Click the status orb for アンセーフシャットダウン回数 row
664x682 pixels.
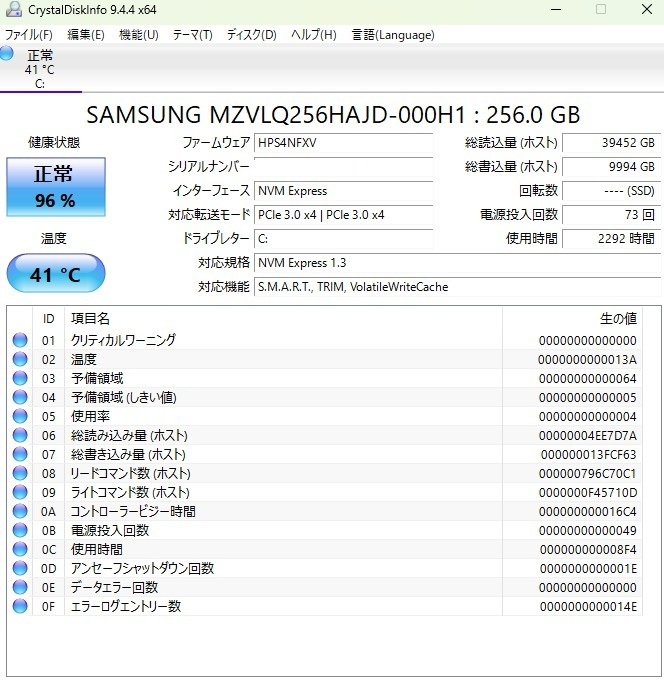(x=20, y=568)
